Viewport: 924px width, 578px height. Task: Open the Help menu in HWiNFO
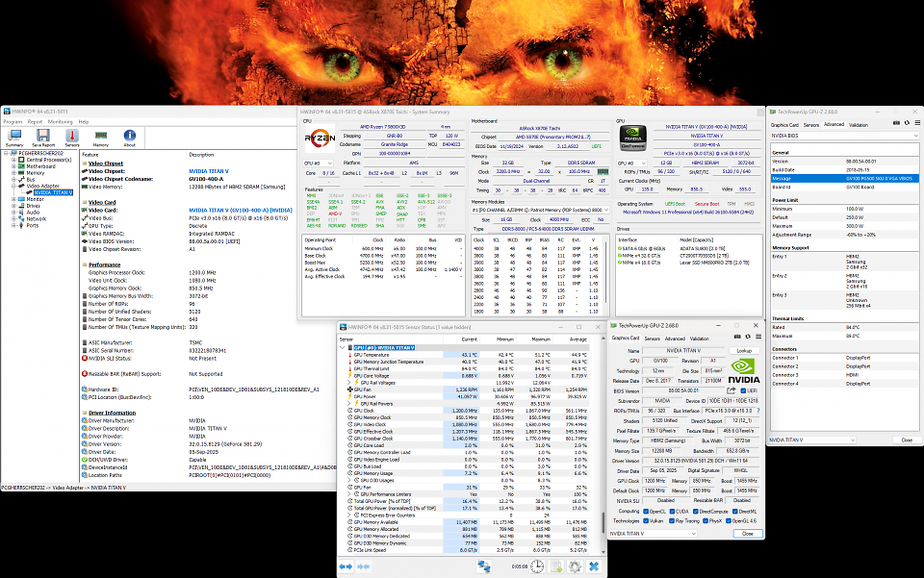(84, 122)
